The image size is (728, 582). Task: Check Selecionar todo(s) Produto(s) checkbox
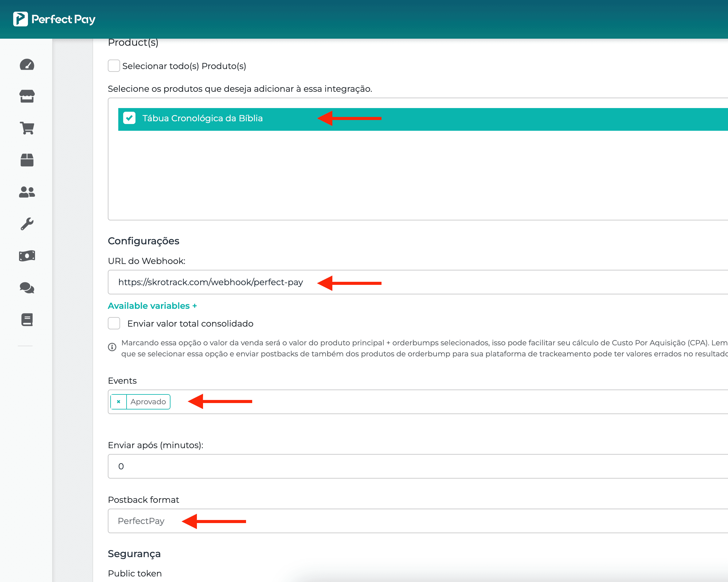(114, 66)
